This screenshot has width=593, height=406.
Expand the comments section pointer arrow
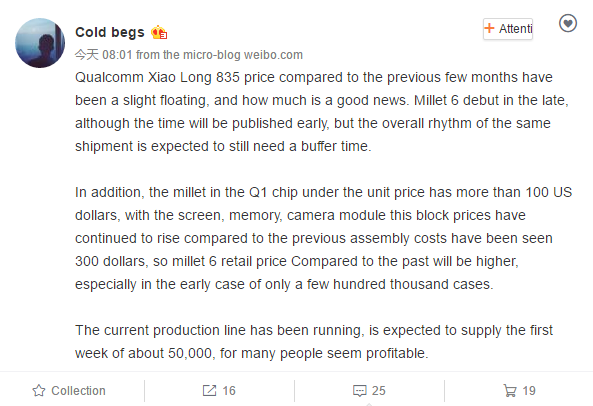(x=369, y=404)
